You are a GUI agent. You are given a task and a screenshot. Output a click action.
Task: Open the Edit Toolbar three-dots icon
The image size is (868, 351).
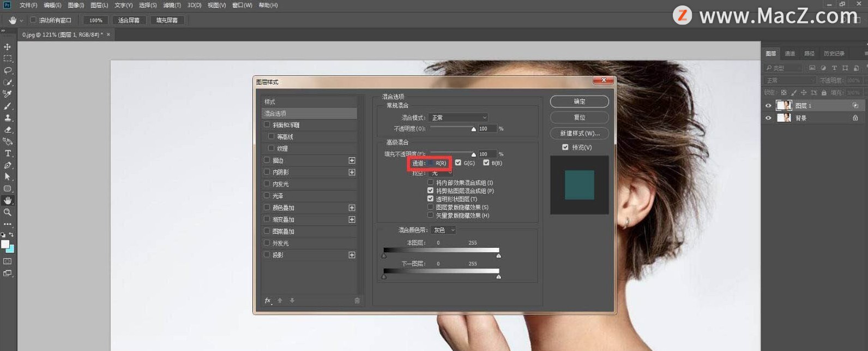pyautogui.click(x=8, y=224)
